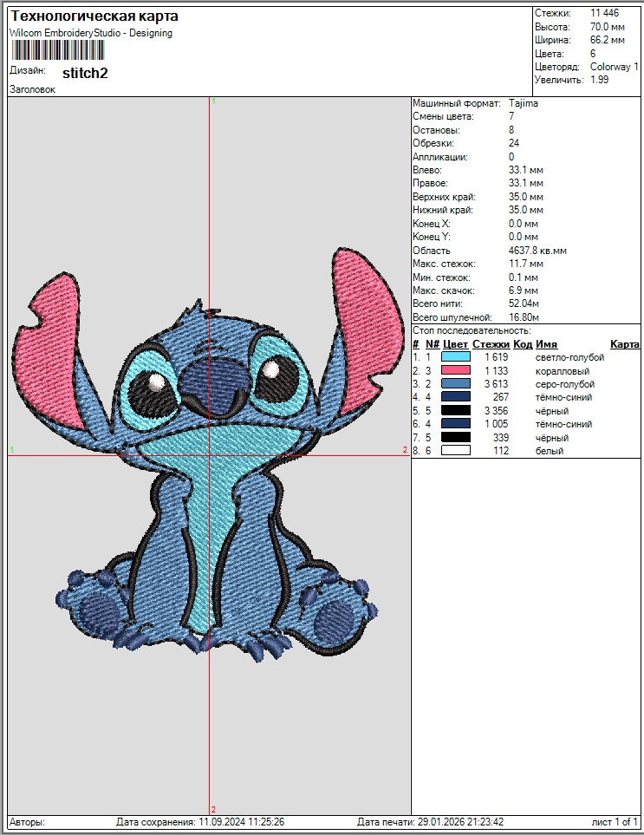The image size is (644, 835).
Task: Click the Цветоряд Colorway 1 value
Action: (x=614, y=67)
